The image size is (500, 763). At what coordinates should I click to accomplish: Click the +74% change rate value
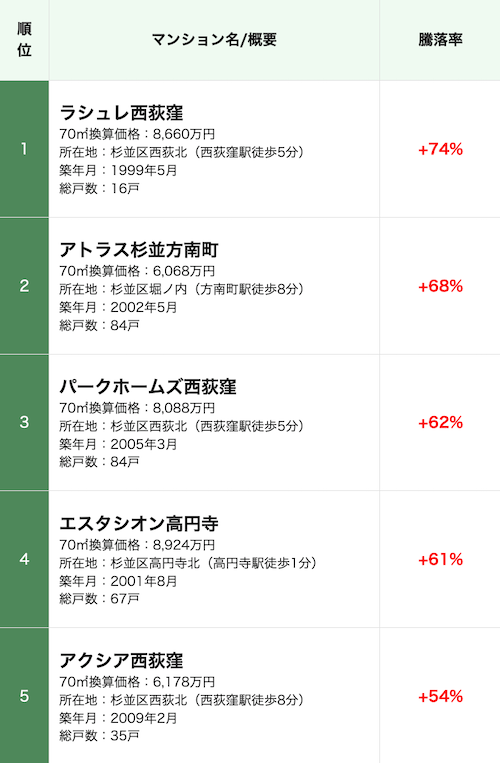pyautogui.click(x=440, y=149)
